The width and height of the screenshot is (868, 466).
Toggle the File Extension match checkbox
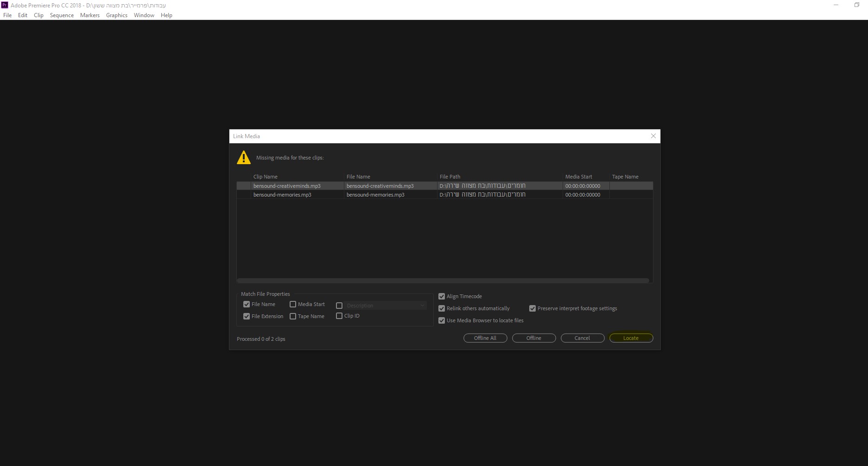click(x=247, y=316)
